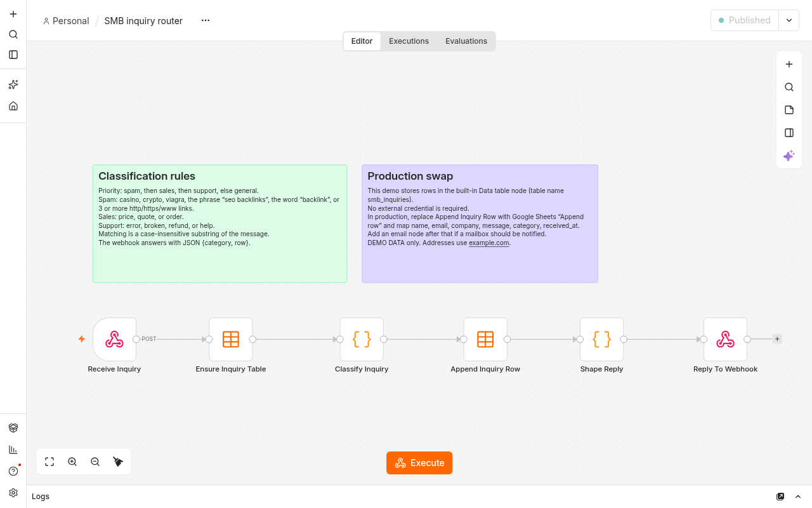The width and height of the screenshot is (812, 508).
Task: Switch to the Evaluations tab
Action: pyautogui.click(x=466, y=41)
